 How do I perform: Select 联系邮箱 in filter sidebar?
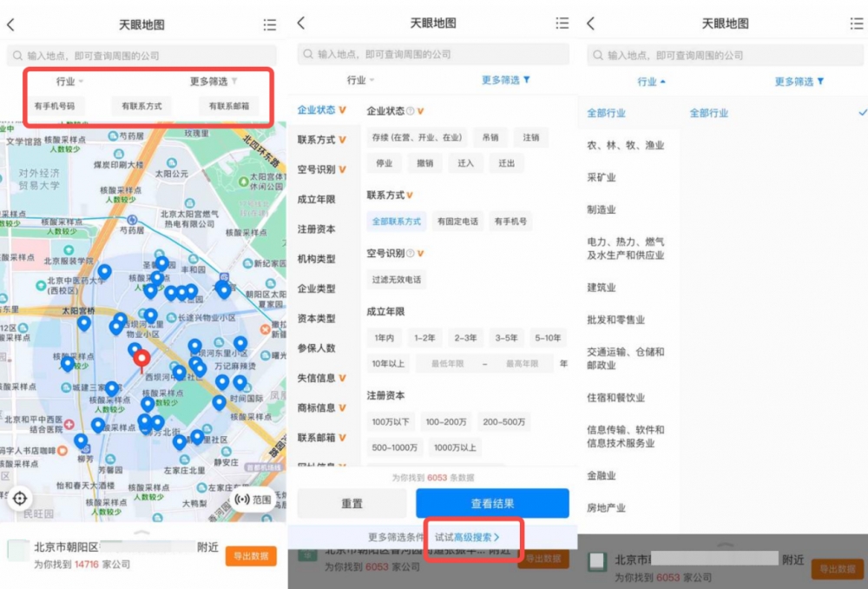(322, 438)
